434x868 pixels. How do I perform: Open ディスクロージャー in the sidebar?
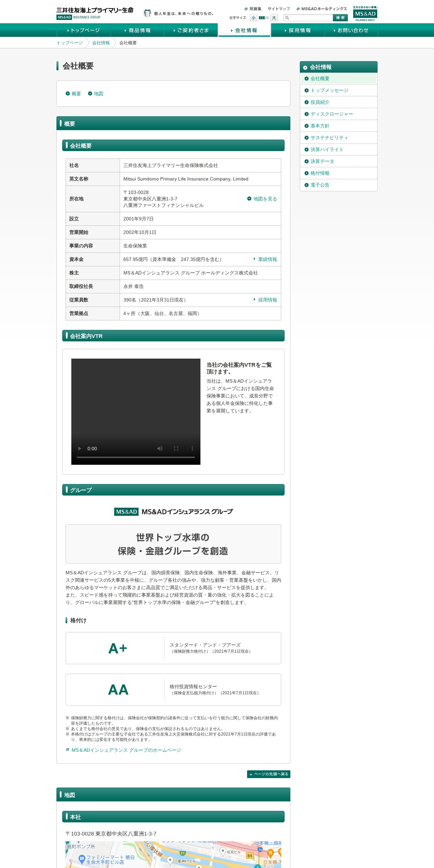[339, 114]
